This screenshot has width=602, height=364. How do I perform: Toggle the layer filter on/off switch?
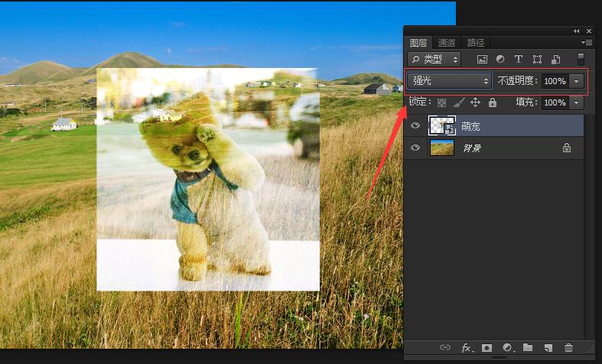[581, 58]
